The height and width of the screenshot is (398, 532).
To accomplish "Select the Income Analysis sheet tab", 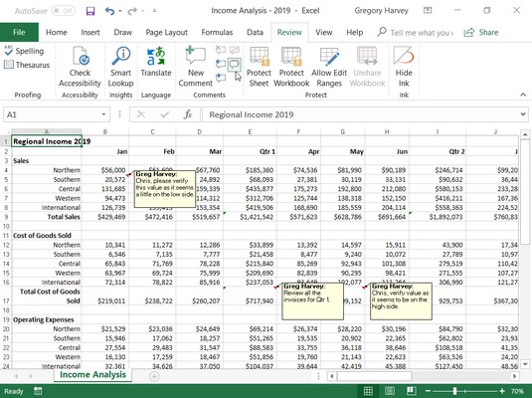I will pos(92,374).
